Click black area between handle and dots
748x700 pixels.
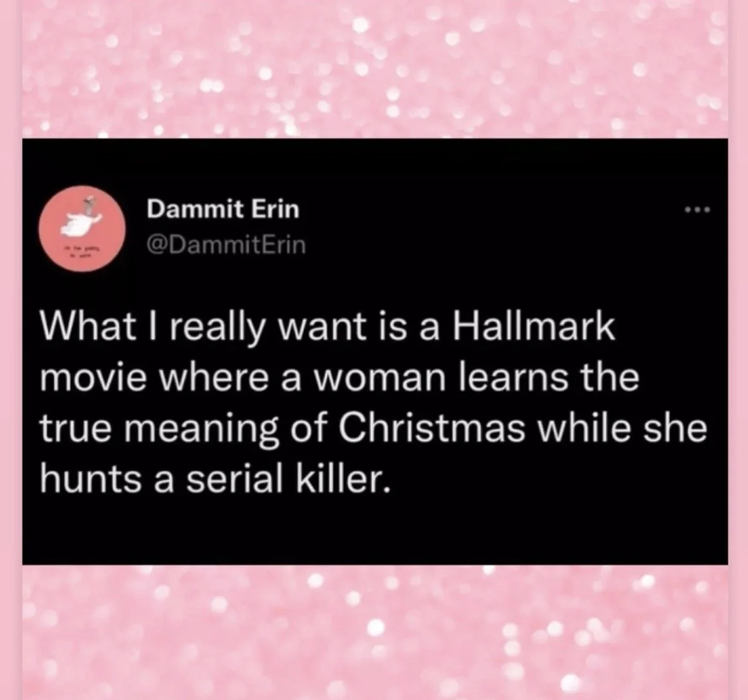496,228
